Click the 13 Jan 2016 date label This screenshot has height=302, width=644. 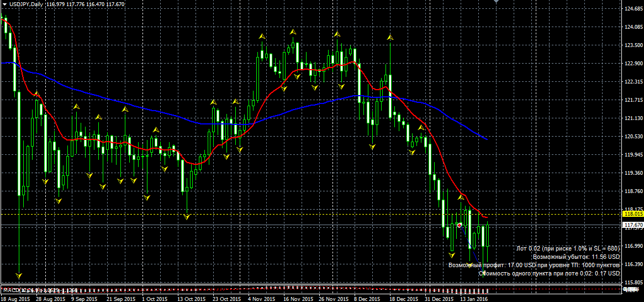[474, 298]
